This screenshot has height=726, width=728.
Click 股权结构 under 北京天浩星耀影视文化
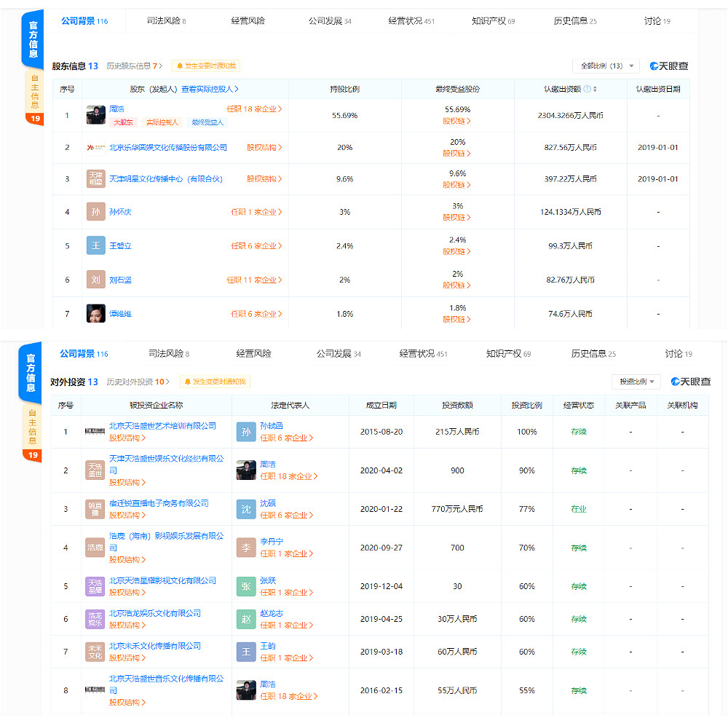[x=127, y=593]
